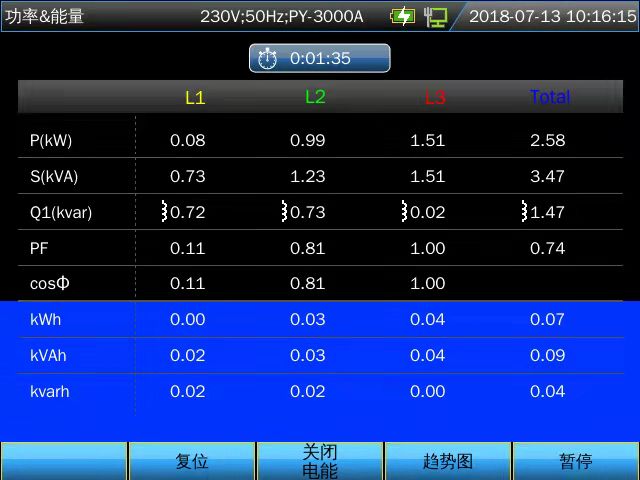Select the kWh energy row label
The image size is (640, 480).
pyautogui.click(x=46, y=320)
